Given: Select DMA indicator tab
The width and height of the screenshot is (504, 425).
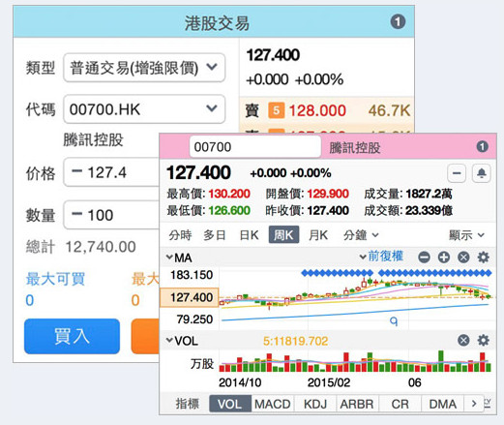Looking at the screenshot, I should pos(443,404).
